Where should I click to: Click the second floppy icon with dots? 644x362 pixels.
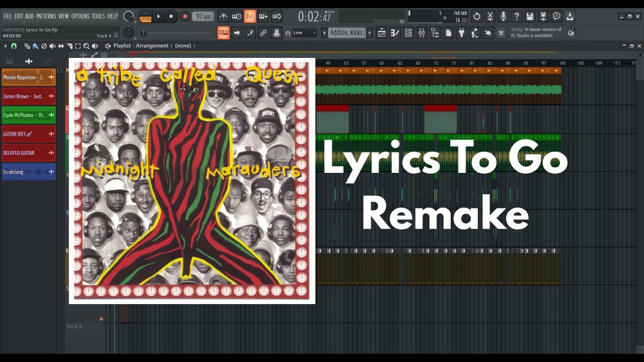coord(543,17)
